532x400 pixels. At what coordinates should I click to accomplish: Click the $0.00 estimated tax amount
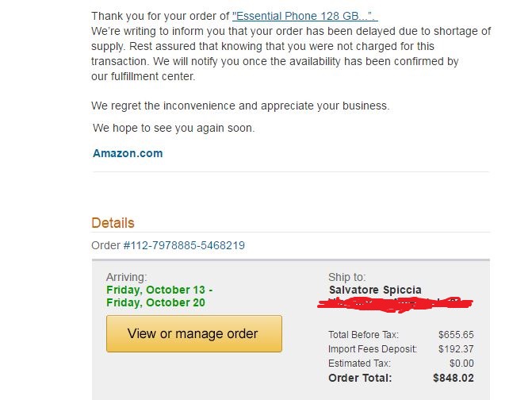click(x=461, y=363)
